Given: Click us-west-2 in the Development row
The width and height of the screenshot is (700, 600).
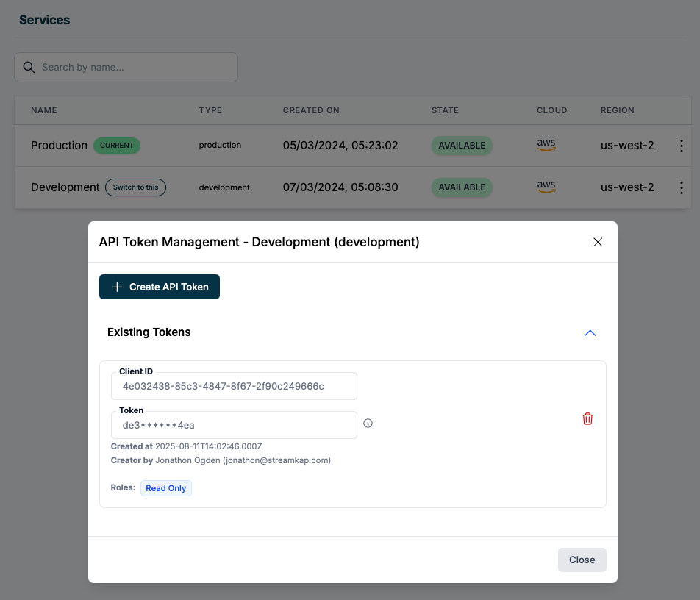Looking at the screenshot, I should pos(627,187).
